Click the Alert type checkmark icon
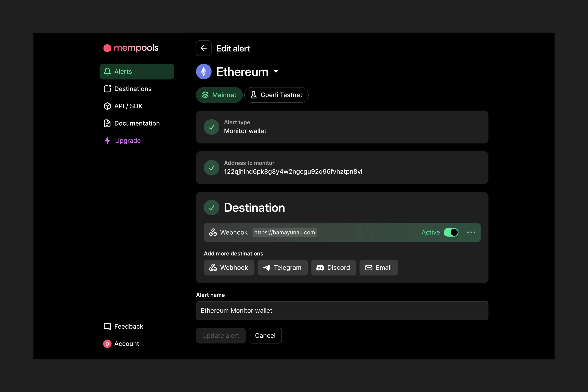Image resolution: width=588 pixels, height=392 pixels. click(x=211, y=127)
